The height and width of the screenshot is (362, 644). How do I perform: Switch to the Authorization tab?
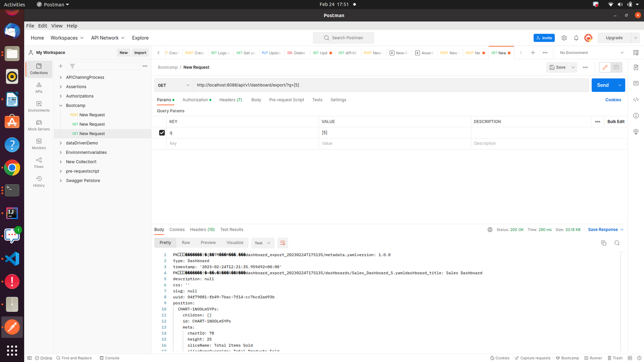[x=197, y=100]
